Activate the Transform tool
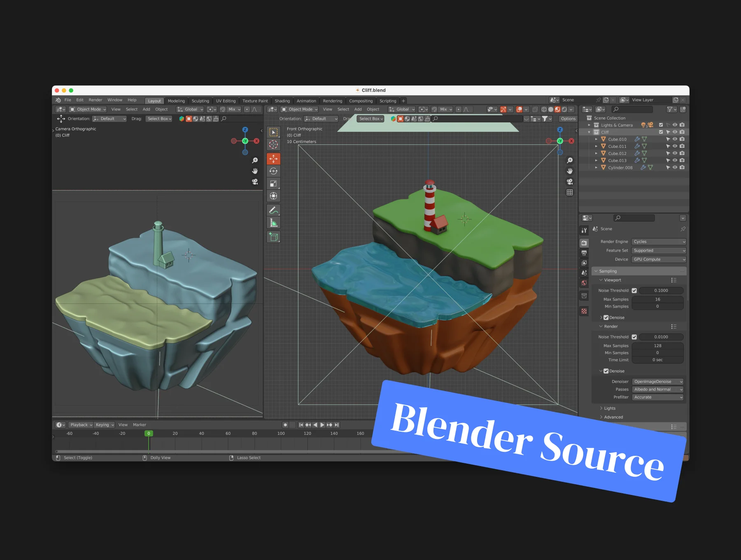 [x=273, y=196]
